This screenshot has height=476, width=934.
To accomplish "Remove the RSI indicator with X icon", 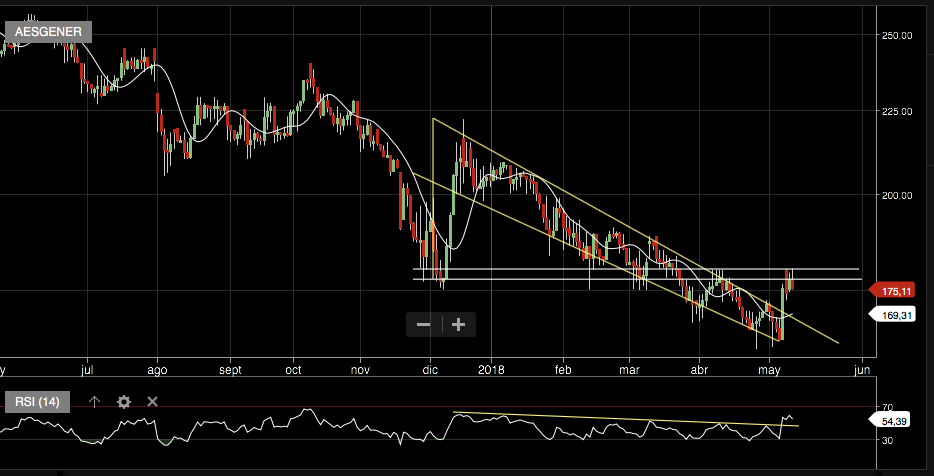I will coord(153,402).
